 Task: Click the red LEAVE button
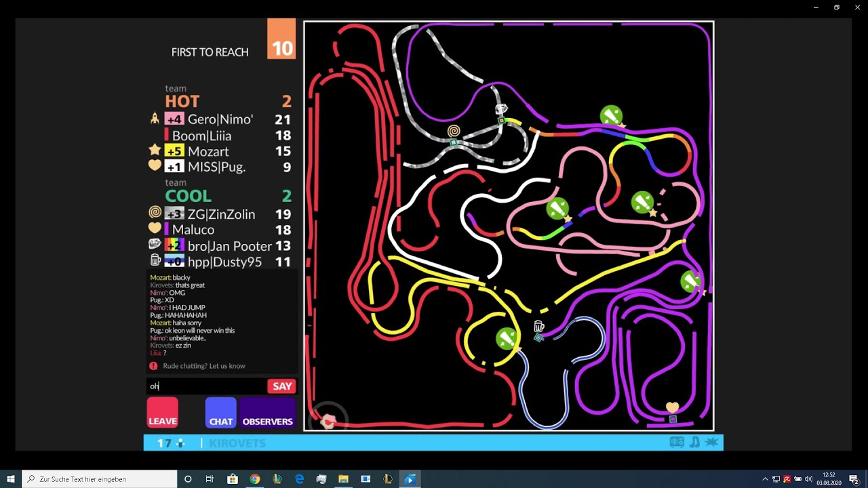pos(163,413)
